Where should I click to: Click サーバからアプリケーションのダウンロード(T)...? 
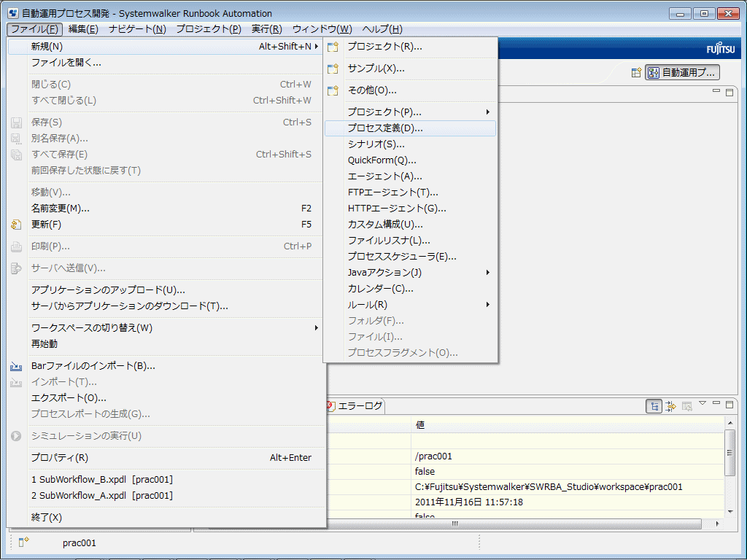coord(166,306)
